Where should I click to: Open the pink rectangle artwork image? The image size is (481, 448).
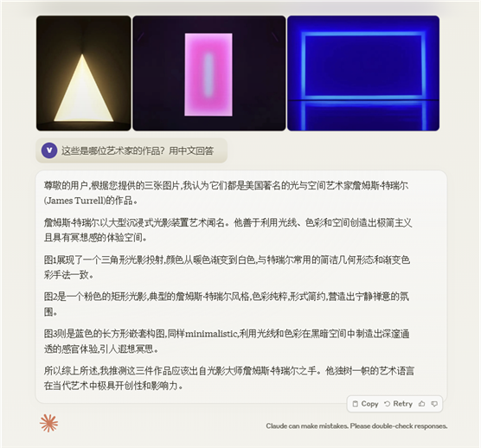pos(208,74)
